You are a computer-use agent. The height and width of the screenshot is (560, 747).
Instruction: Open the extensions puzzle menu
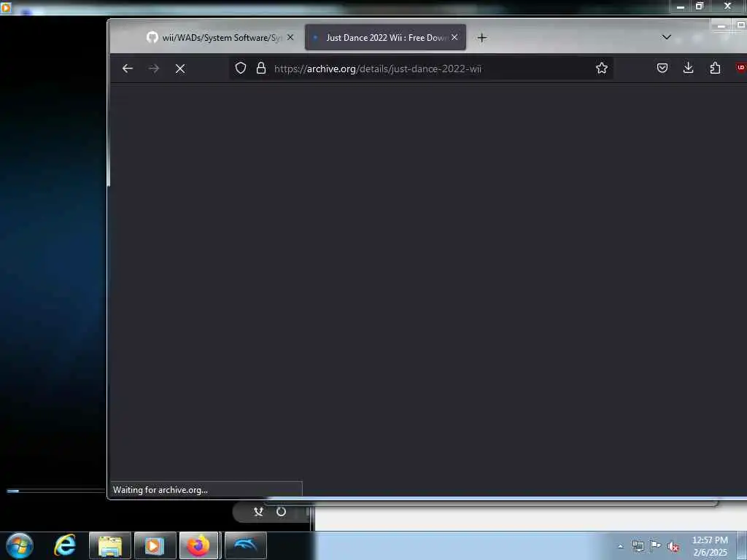coord(715,68)
